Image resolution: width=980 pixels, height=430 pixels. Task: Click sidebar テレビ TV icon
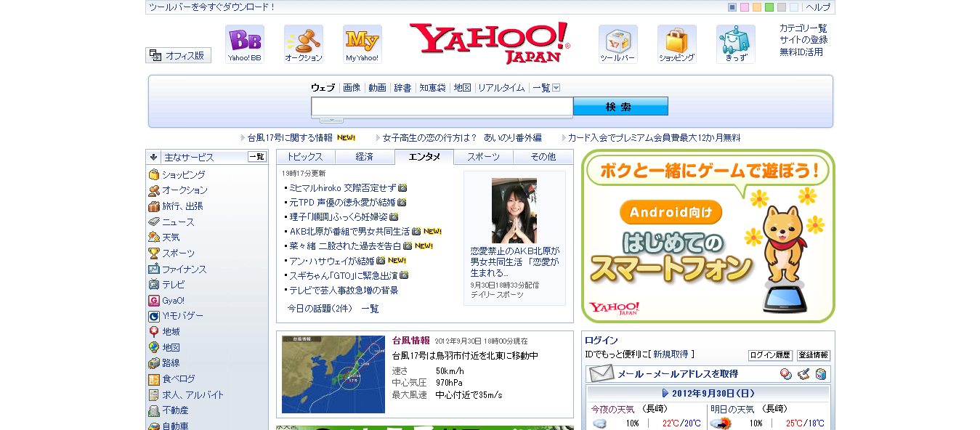(x=154, y=285)
